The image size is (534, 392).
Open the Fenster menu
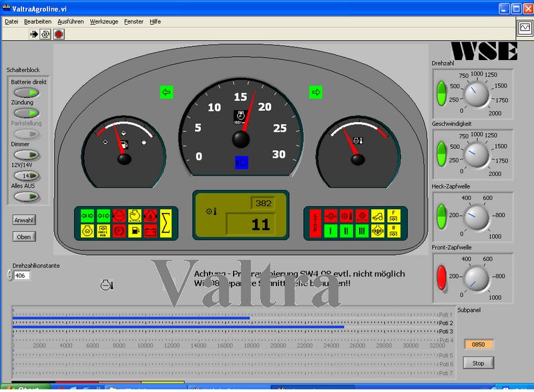[134, 21]
